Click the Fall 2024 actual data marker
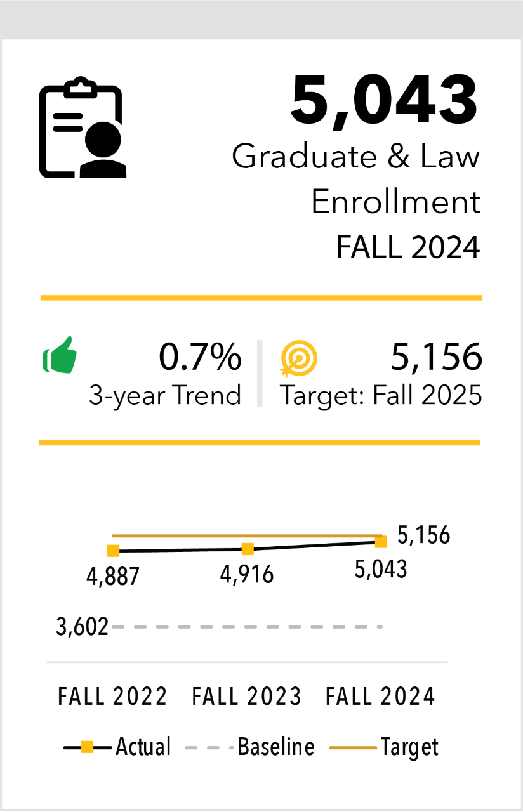The height and width of the screenshot is (812, 523). tap(381, 542)
